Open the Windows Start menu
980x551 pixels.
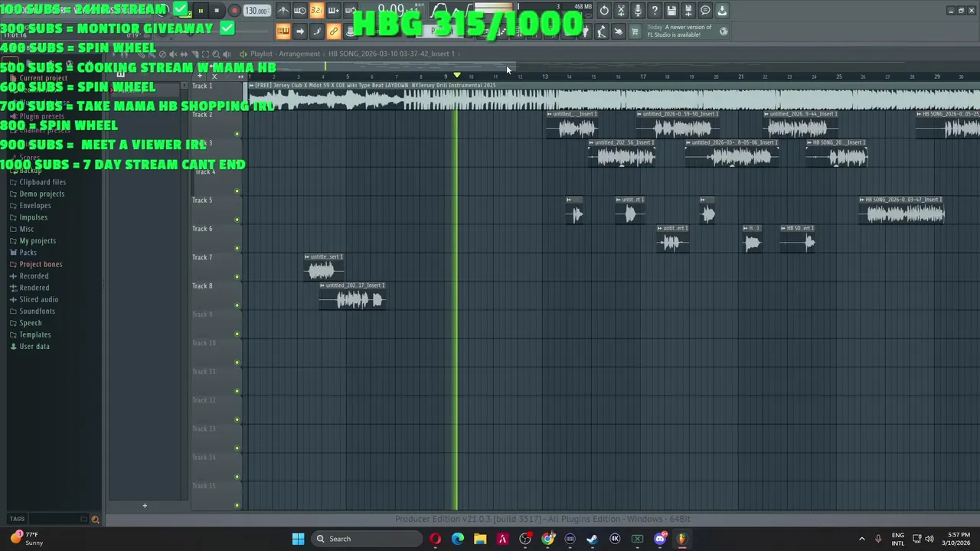pyautogui.click(x=298, y=539)
